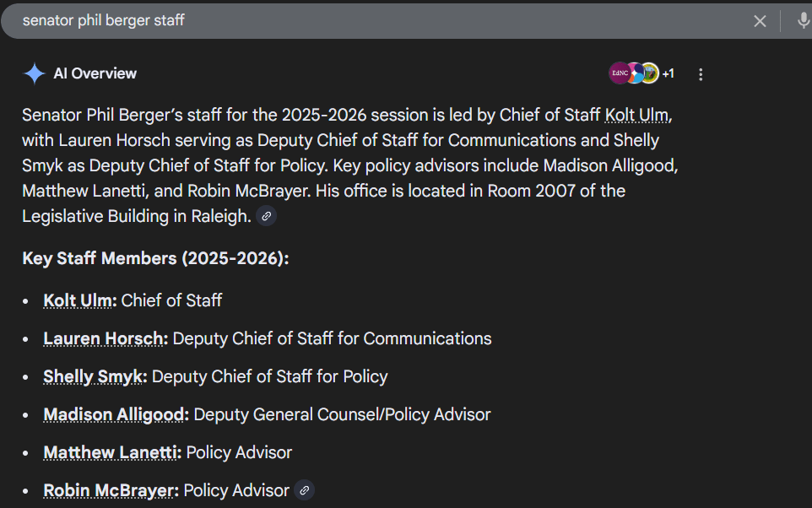Visit the Robin McBrayer list link
The image size is (812, 508).
(x=111, y=490)
